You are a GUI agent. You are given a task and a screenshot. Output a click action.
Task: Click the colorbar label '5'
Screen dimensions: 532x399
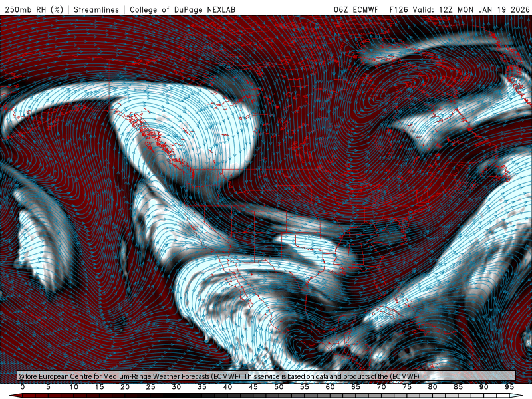click(x=48, y=387)
